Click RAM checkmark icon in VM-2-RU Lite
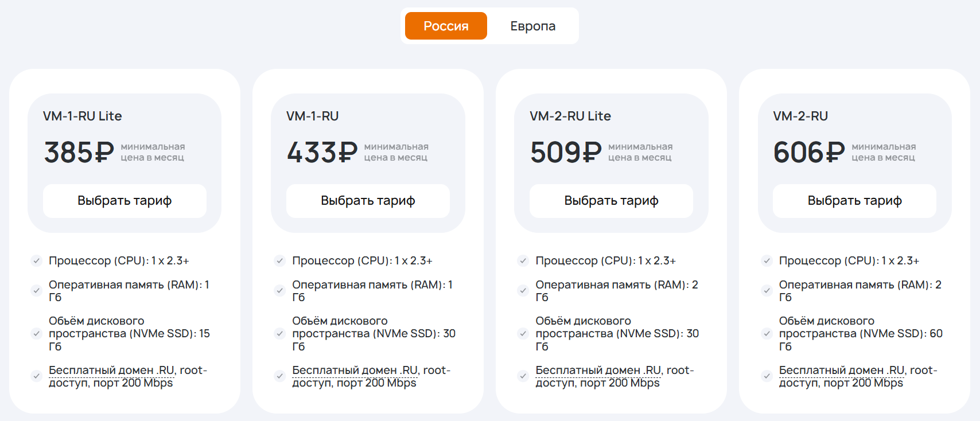Image resolution: width=980 pixels, height=421 pixels. (x=523, y=291)
